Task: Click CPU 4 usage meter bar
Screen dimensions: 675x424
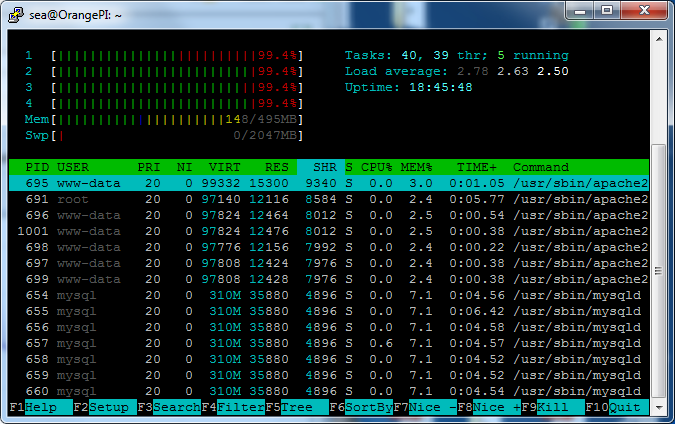Action: pos(177,103)
